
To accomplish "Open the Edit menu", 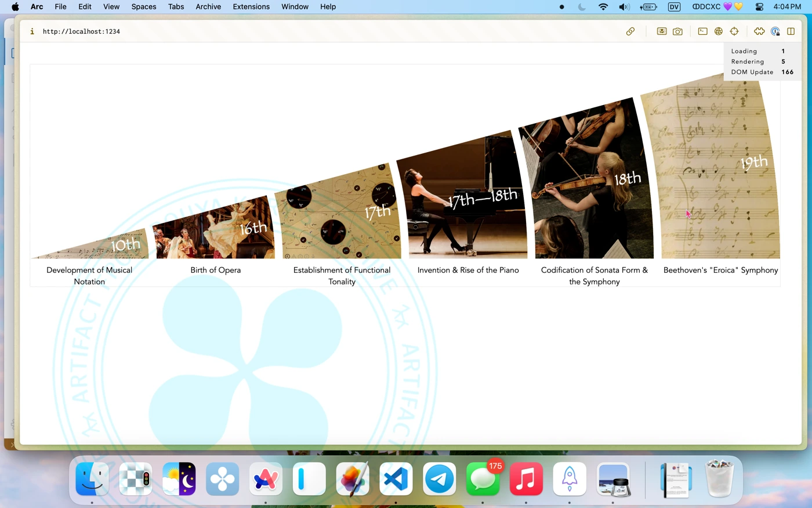I will 85,7.
